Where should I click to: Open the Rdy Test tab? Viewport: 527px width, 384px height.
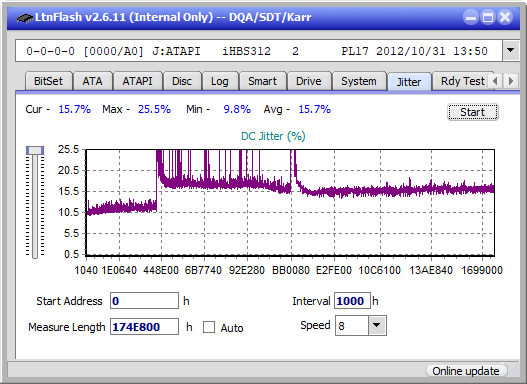point(463,81)
